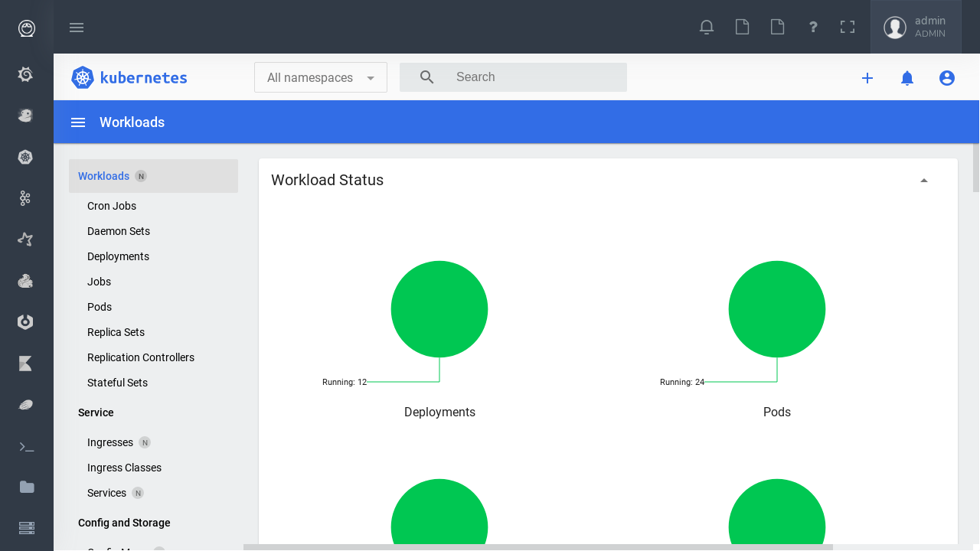Click the horizontal scrollbar at bottom
The width and height of the screenshot is (980, 551).
(x=538, y=547)
